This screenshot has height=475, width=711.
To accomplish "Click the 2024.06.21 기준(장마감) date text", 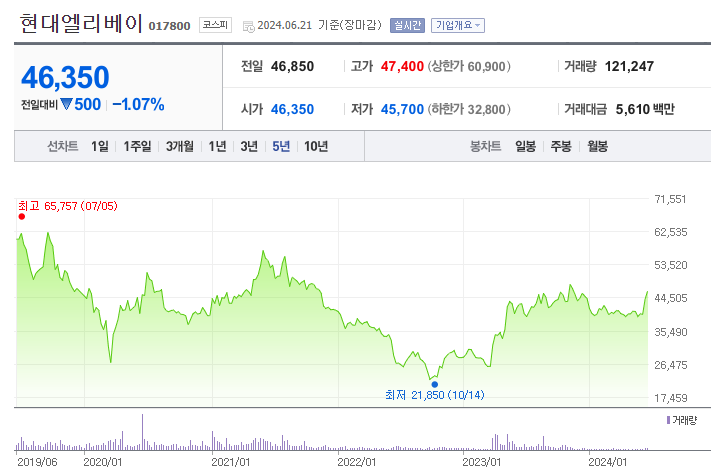I will (320, 25).
